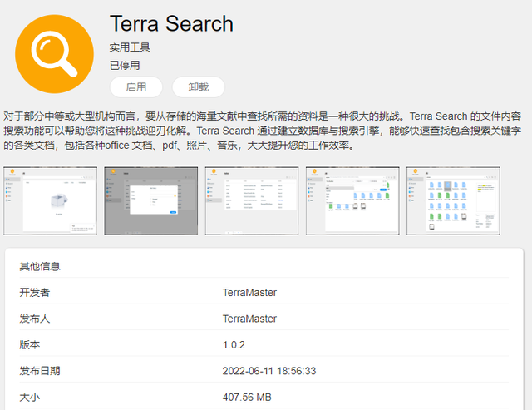532x410 pixels.
Task: Click the date 2022-06-11 18:56:33
Action: pyautogui.click(x=269, y=371)
